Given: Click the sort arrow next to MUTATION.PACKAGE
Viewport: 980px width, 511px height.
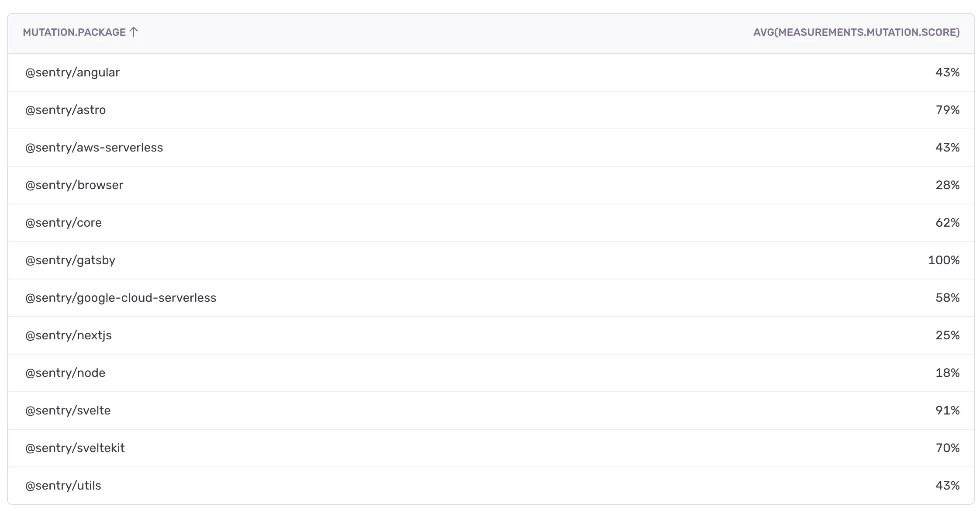Looking at the screenshot, I should [135, 31].
